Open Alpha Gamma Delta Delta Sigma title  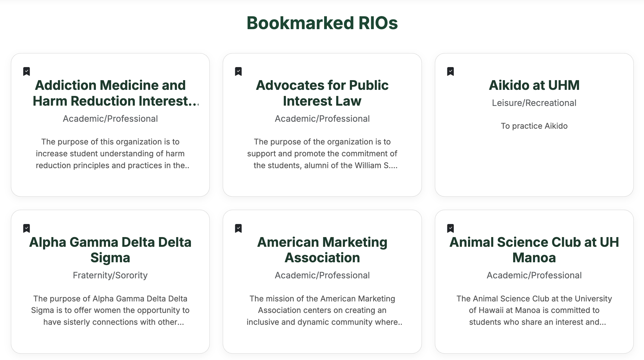click(110, 250)
